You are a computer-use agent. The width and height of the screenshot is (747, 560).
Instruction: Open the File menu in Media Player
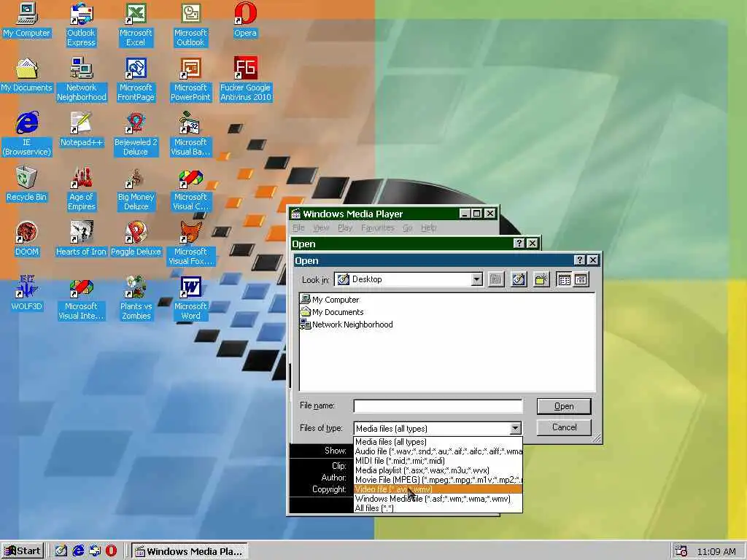(x=298, y=227)
